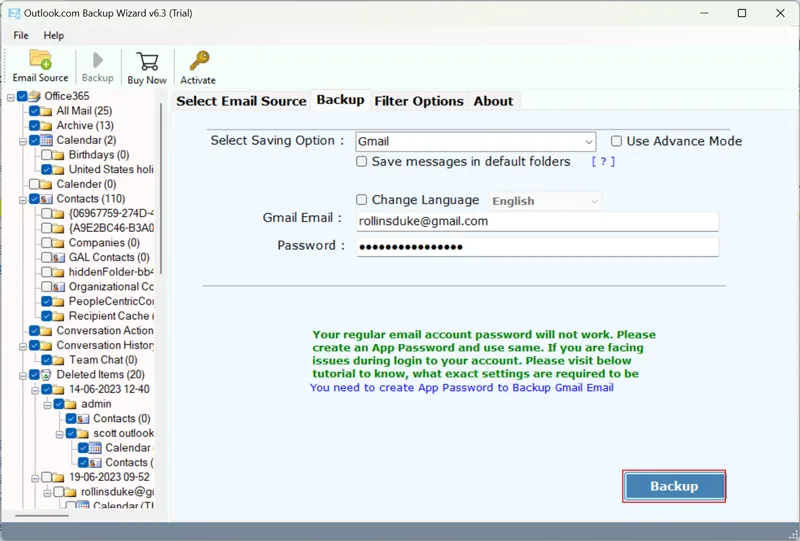
Task: Click the Archive folder icon
Action: click(46, 126)
